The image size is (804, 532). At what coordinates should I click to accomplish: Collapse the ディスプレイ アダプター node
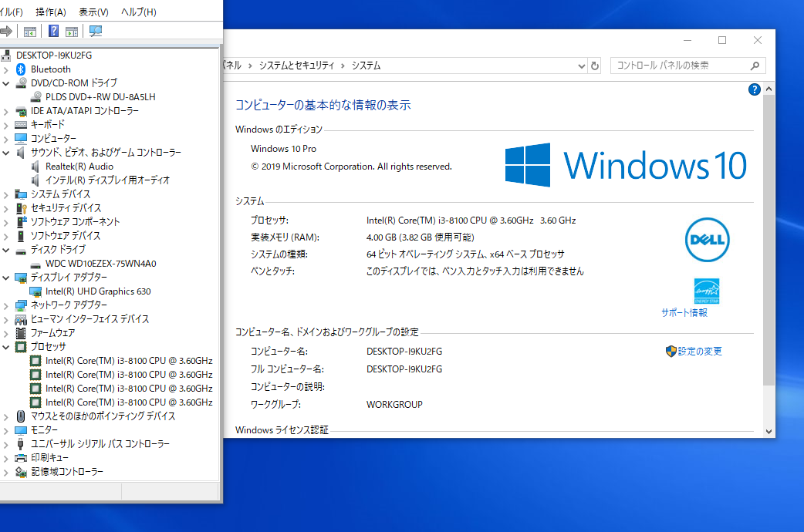6,278
